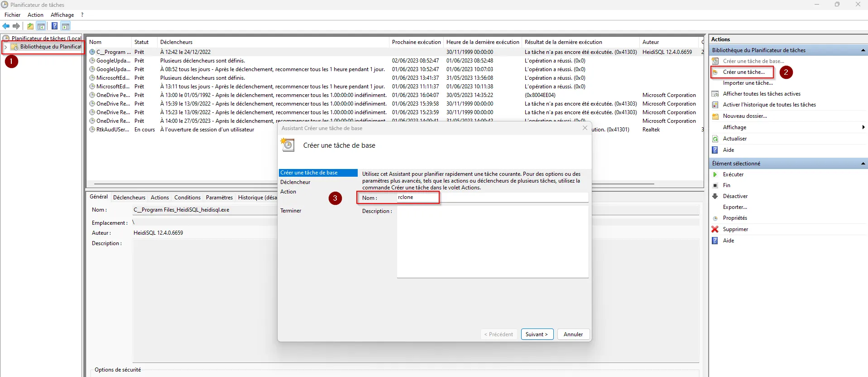Select the OneDrive Pe… task row
The width and height of the screenshot is (868, 377).
tap(394, 95)
